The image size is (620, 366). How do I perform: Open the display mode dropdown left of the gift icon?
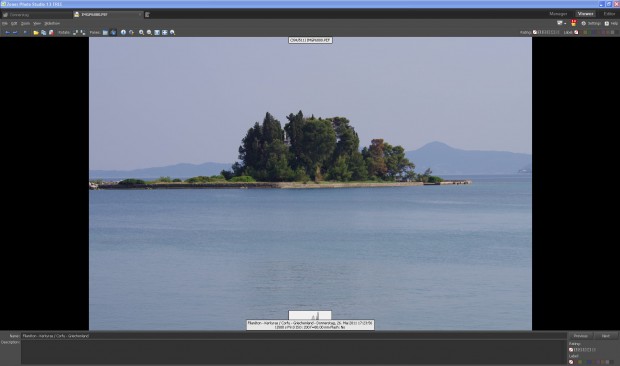pos(561,23)
